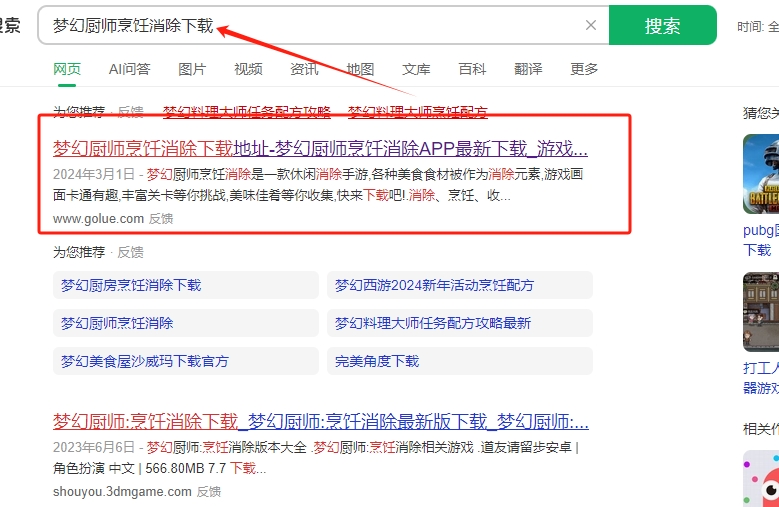The width and height of the screenshot is (779, 507).
Task: Open the 视频 tab
Action: (x=248, y=69)
